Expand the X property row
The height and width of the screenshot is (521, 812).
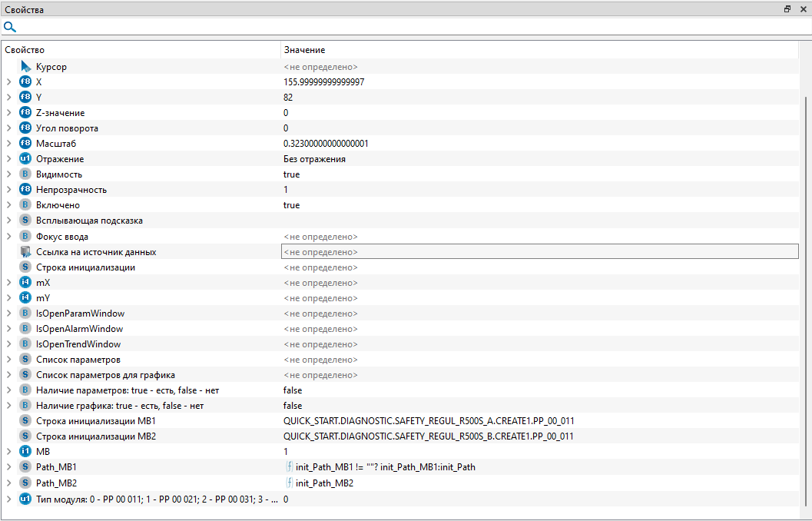point(8,82)
